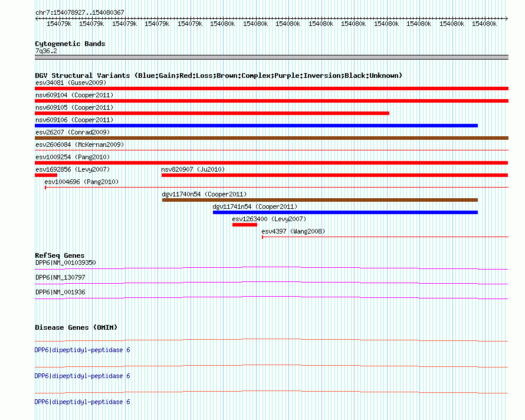The image size is (525, 420).
Task: Click the esv2606084 (McKernan2009) label
Action: click(x=80, y=145)
